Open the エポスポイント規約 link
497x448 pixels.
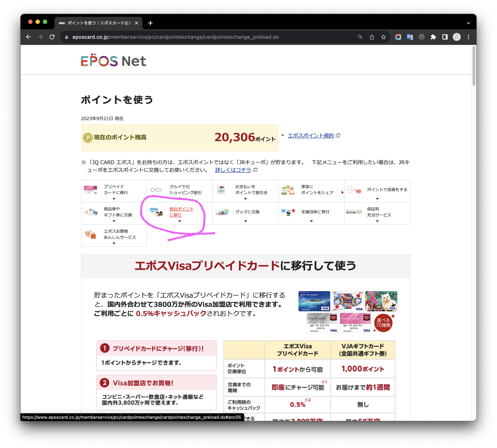pos(311,136)
